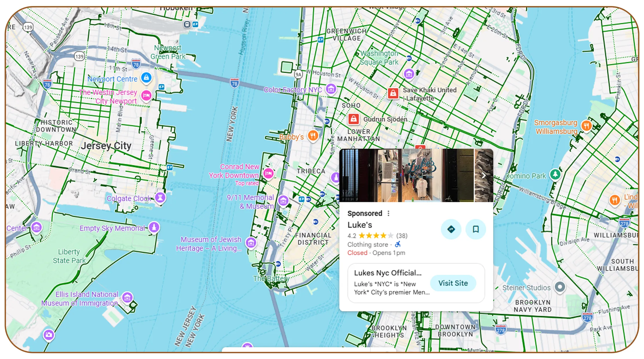Select The Westin Jersey City hotel pin
The height and width of the screenshot is (359, 644).
click(x=146, y=96)
